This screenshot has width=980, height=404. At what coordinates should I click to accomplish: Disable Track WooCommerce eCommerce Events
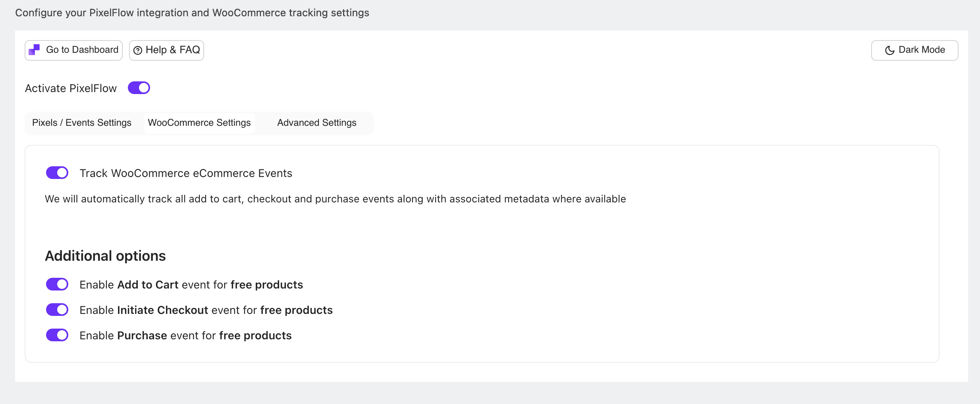tap(57, 173)
